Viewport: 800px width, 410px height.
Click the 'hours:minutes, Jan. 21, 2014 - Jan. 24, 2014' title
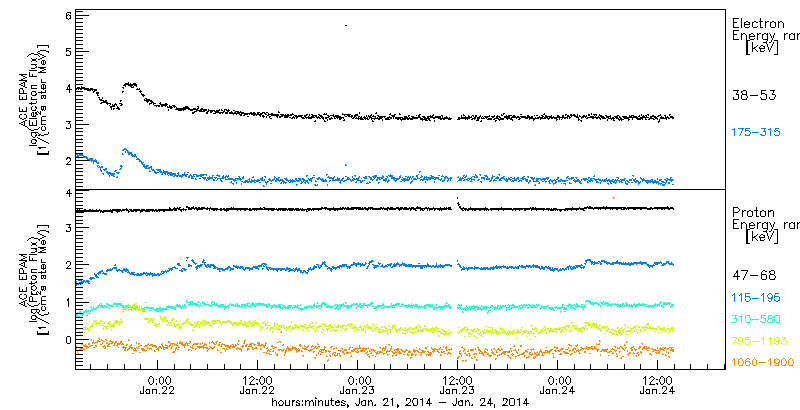(x=400, y=403)
